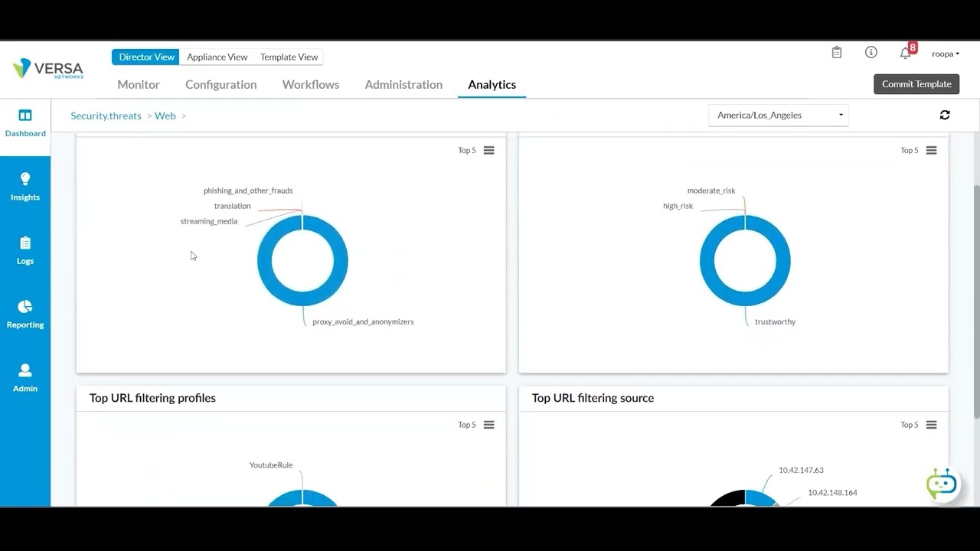Viewport: 980px width, 551px height.
Task: Click the moderate_risk chart label
Action: point(711,191)
